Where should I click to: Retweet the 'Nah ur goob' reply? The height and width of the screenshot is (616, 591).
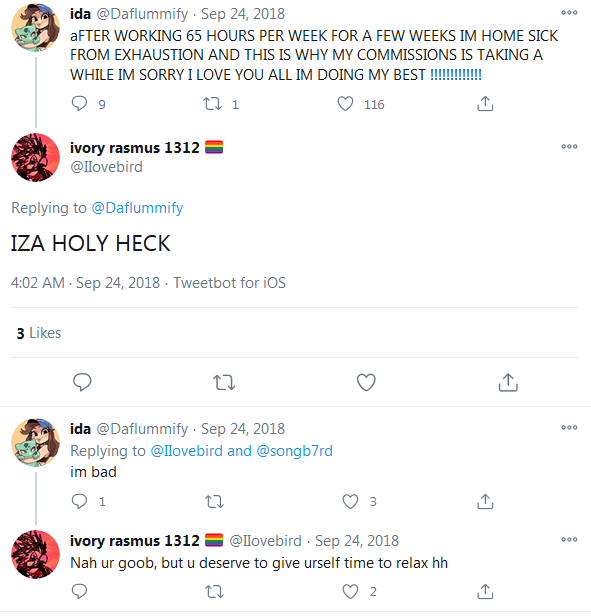click(215, 592)
